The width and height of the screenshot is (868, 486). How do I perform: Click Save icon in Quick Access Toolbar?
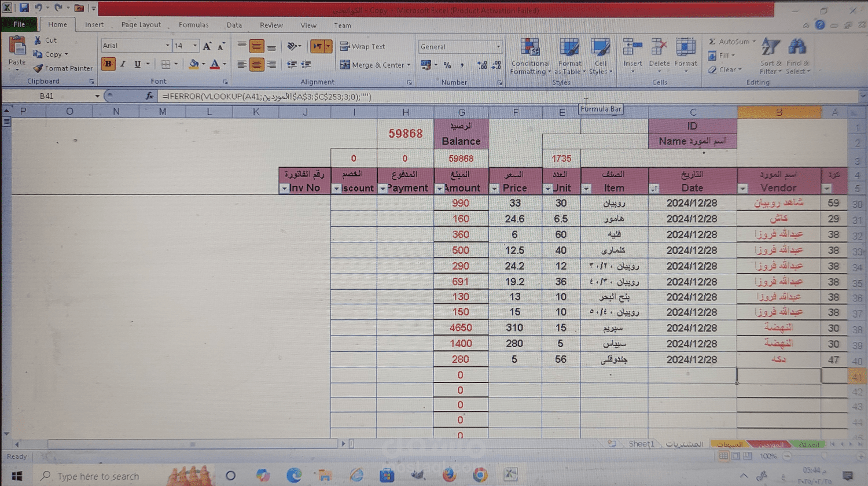24,8
